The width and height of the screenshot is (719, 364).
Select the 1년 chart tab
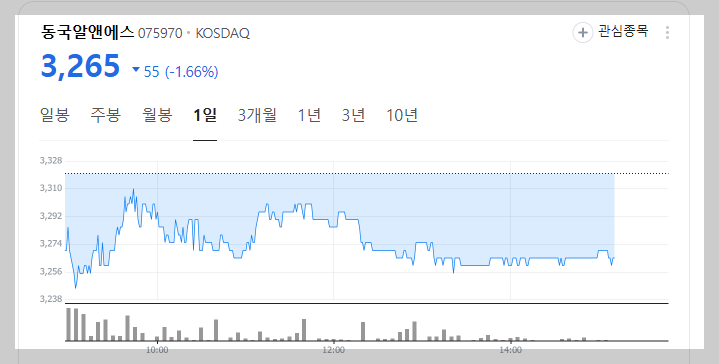[309, 115]
